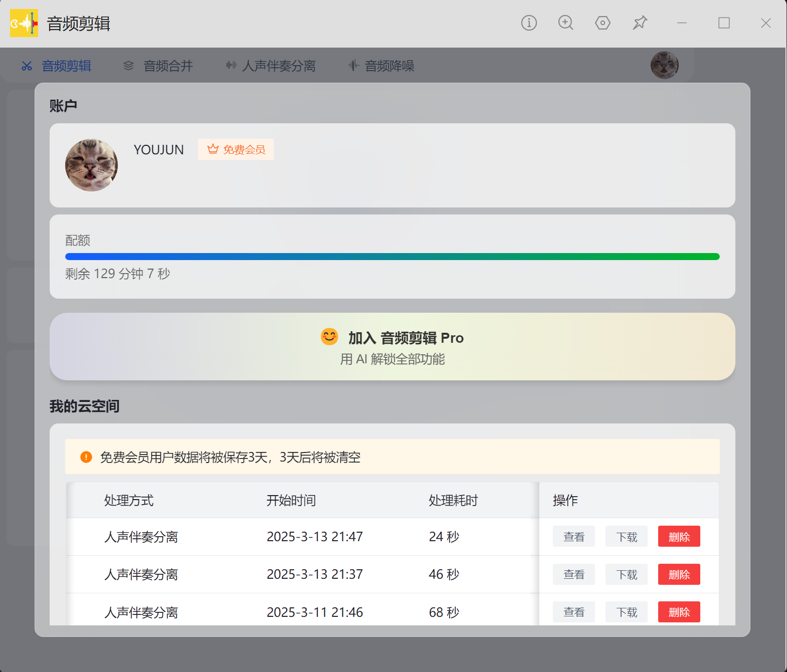The image size is (787, 672).
Task: Click the scissors icon beside 音频剪辑 tab
Action: point(27,66)
